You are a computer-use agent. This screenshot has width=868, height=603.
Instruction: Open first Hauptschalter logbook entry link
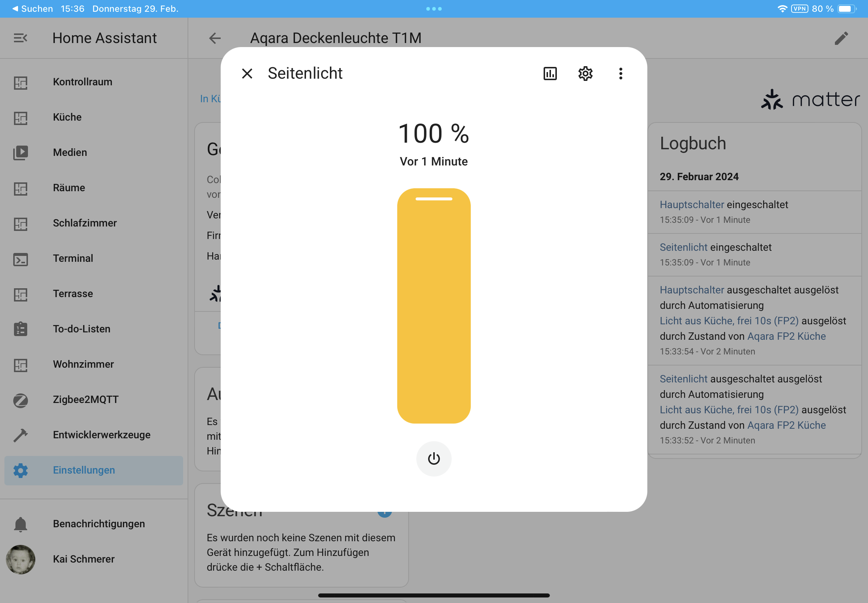pos(691,204)
